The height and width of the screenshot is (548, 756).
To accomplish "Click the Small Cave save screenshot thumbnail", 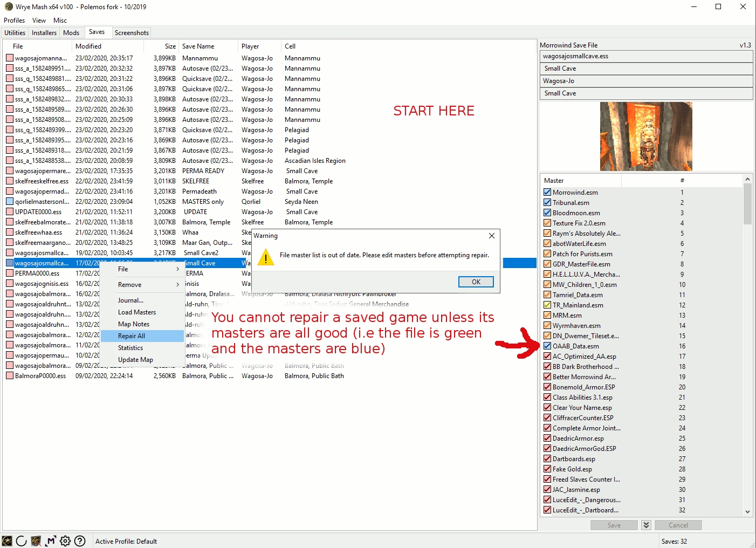I will (646, 136).
